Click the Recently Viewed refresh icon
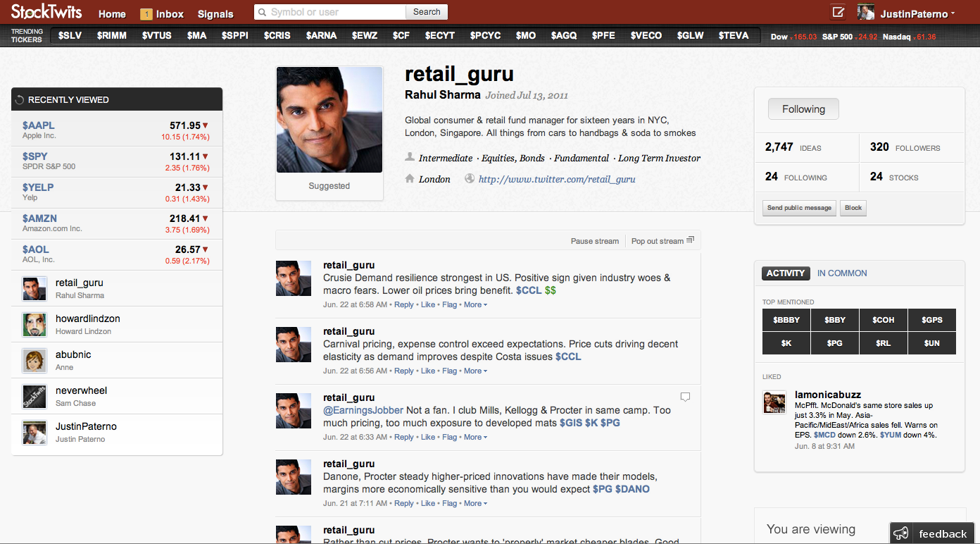This screenshot has height=544, width=980. point(20,100)
